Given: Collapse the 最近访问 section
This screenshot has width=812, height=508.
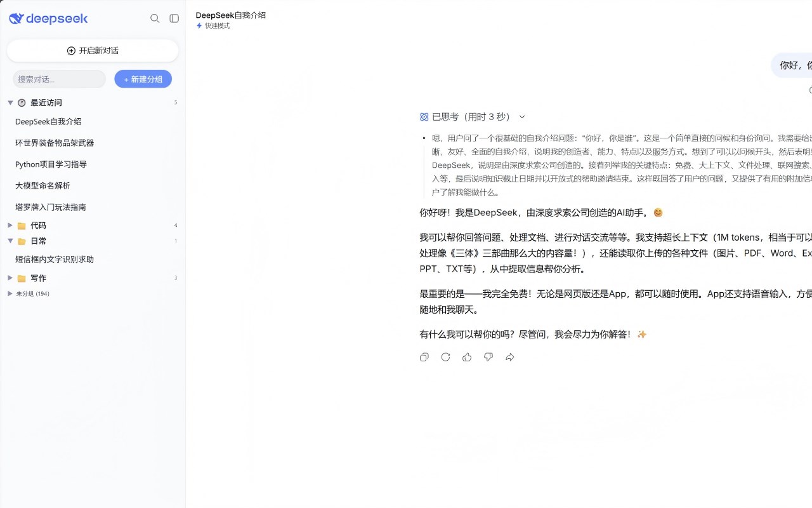Looking at the screenshot, I should pyautogui.click(x=10, y=102).
